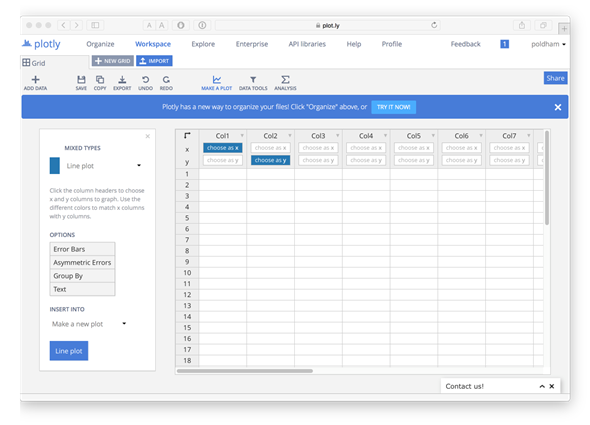Toggle Col1 choose as x
The height and width of the screenshot is (425, 590).
click(x=222, y=148)
